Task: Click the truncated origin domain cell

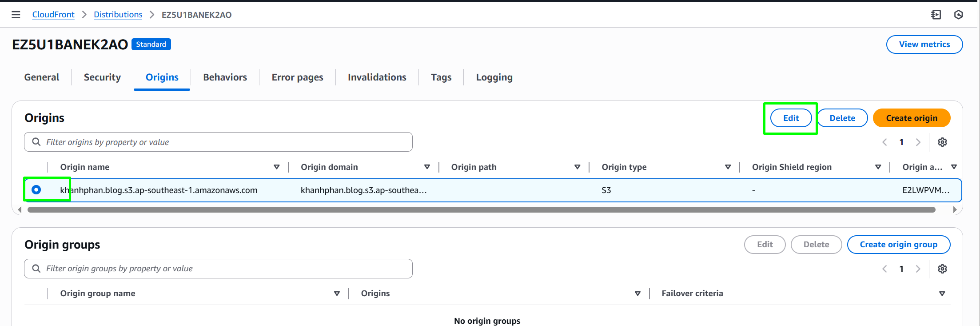Action: click(x=363, y=190)
